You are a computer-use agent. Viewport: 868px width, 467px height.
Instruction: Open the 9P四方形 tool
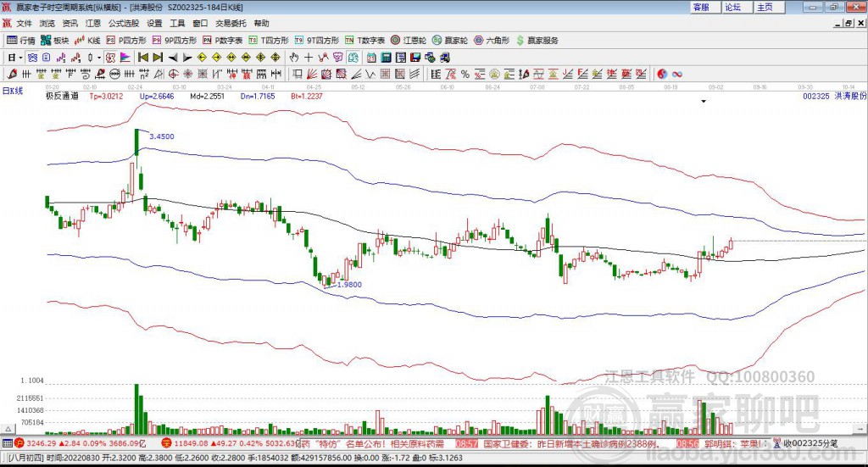pyautogui.click(x=175, y=41)
